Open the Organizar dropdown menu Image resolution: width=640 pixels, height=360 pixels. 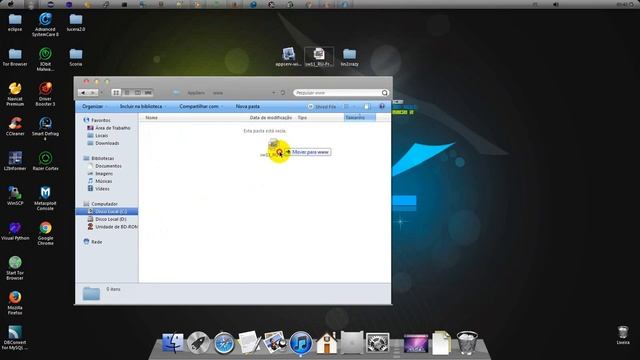click(95, 107)
